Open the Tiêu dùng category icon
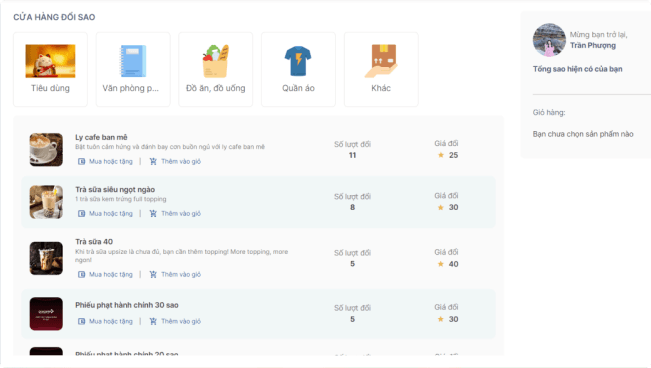Image resolution: width=651 pixels, height=368 pixels. (50, 61)
